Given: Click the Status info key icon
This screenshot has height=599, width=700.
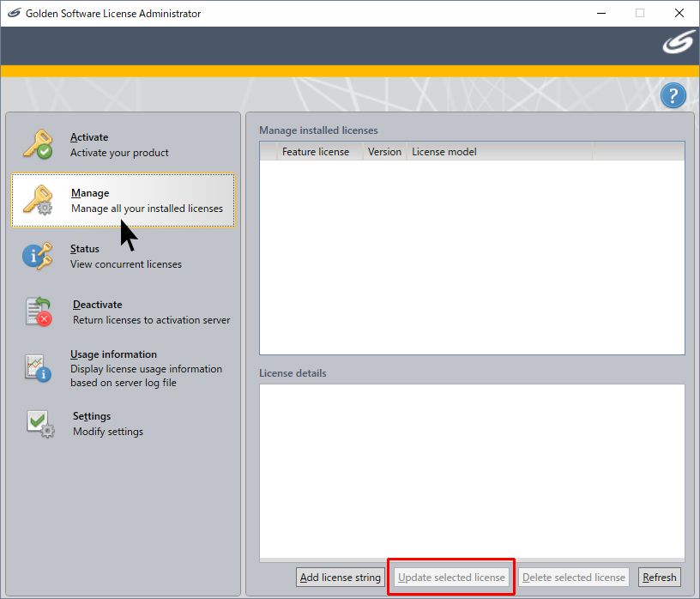Looking at the screenshot, I should (37, 256).
